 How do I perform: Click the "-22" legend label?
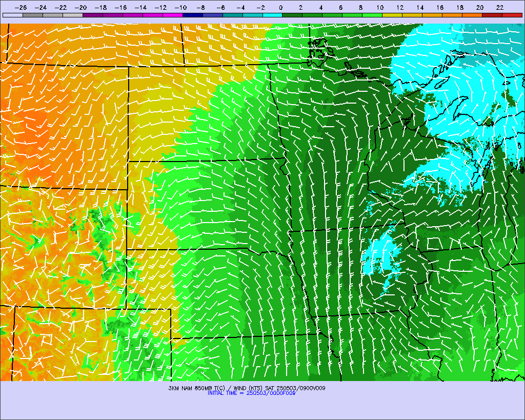(61, 8)
